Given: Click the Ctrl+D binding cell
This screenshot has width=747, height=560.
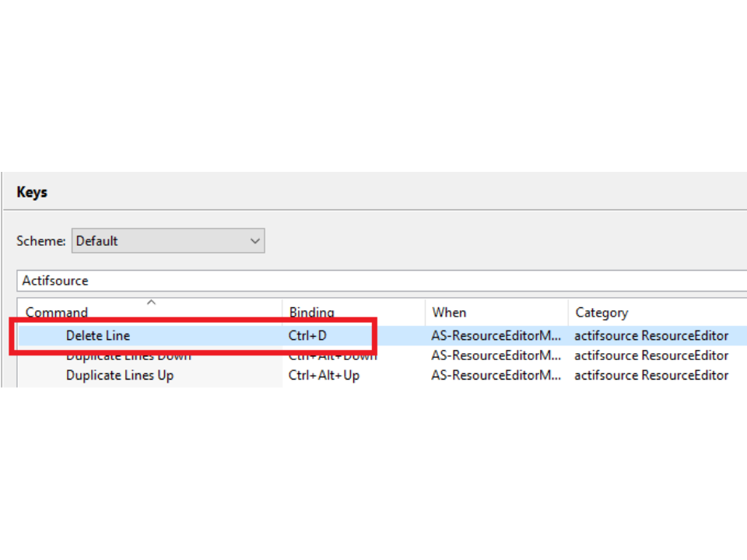Looking at the screenshot, I should coord(307,336).
